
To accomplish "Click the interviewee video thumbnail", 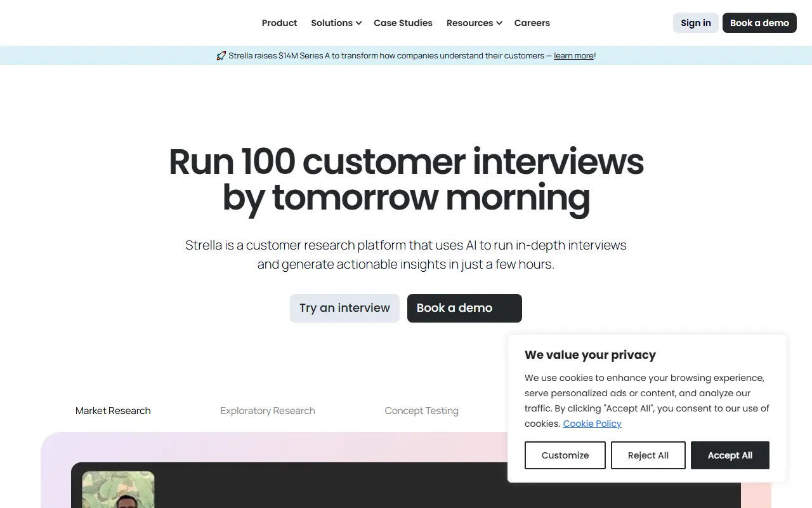I will [118, 490].
